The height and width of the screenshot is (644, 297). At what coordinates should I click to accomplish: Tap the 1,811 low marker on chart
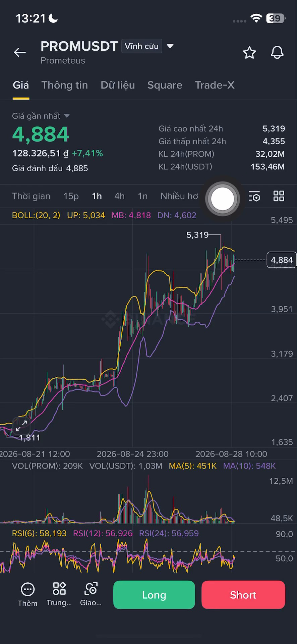pos(29,438)
